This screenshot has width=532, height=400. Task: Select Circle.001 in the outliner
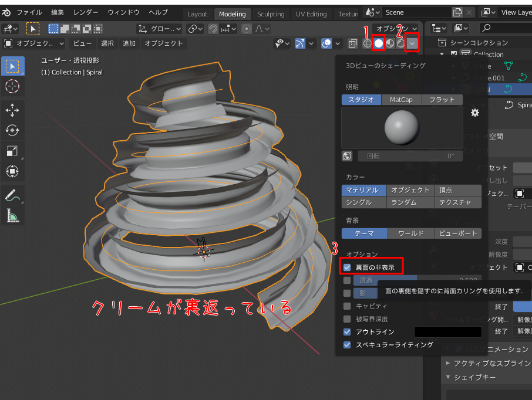pyautogui.click(x=489, y=78)
